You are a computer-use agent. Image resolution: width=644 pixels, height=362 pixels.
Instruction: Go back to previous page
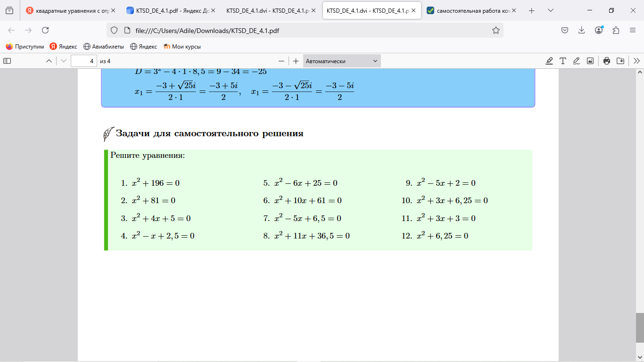click(11, 30)
